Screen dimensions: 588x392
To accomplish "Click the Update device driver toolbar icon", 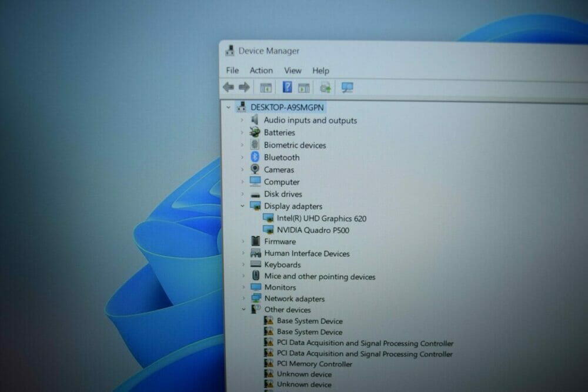I will point(325,88).
